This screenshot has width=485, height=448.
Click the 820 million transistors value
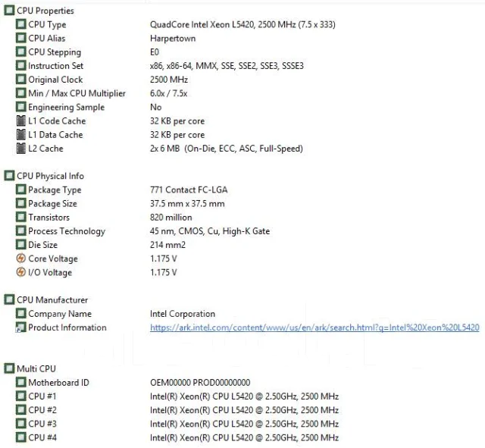171,218
